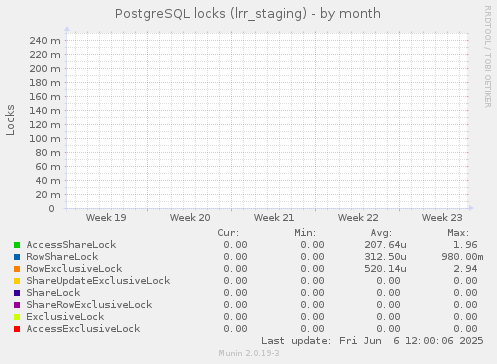The width and height of the screenshot is (497, 364).
Task: Select the RowShareLock legend label
Action: click(62, 257)
